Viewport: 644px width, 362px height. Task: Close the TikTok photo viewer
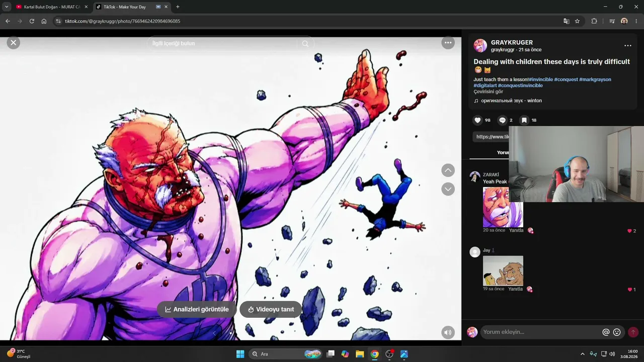(x=14, y=43)
